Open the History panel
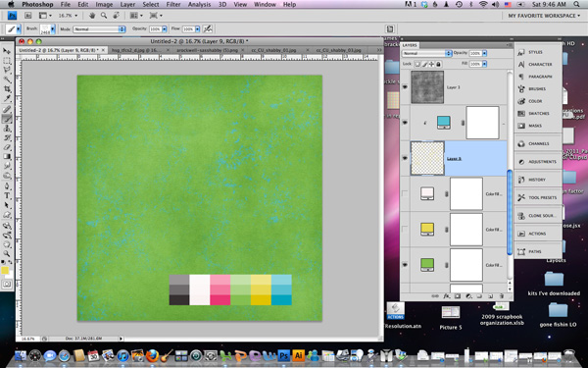This screenshot has width=588, height=368. 537,180
